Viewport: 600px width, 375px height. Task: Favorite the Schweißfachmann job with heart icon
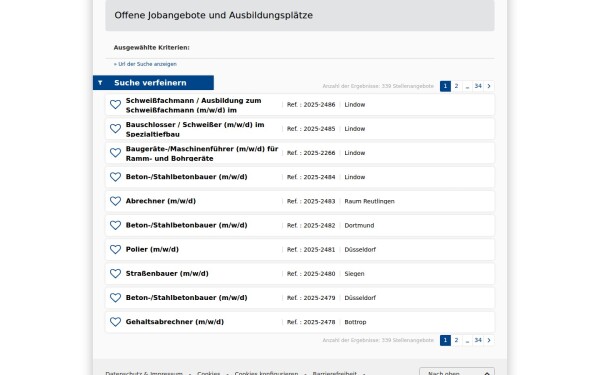click(115, 104)
